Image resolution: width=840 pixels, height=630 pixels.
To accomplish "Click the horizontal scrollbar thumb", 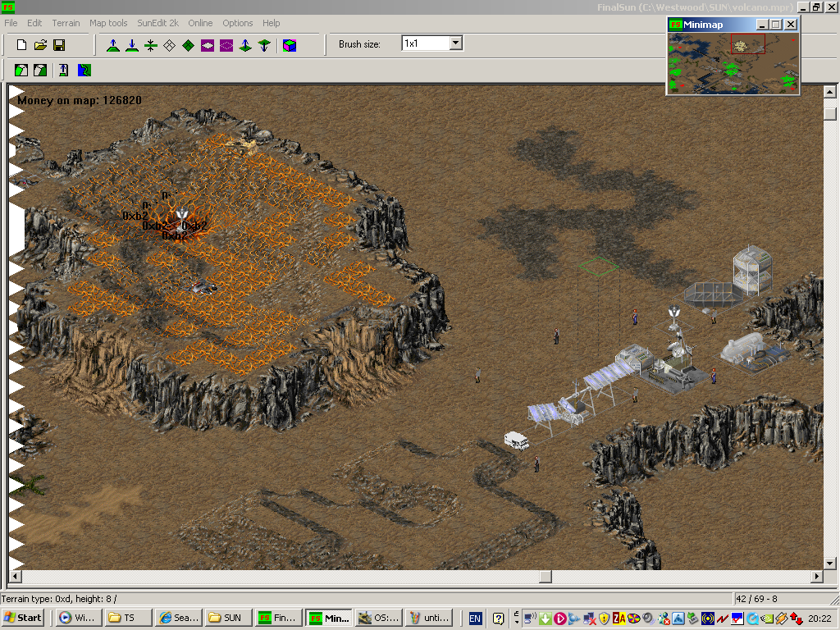I will point(546,577).
